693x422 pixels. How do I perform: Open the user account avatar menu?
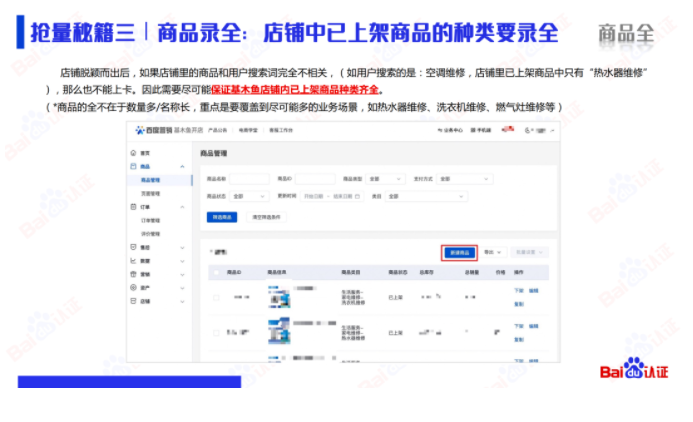539,130
